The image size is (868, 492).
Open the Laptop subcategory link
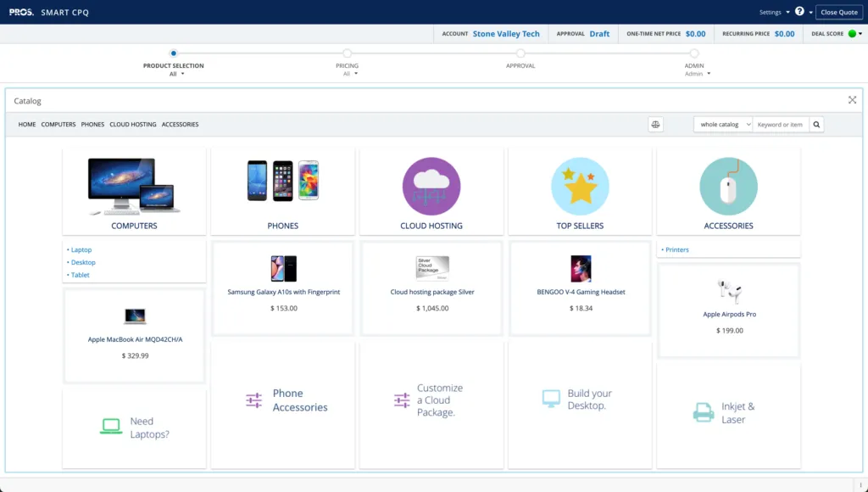click(81, 250)
